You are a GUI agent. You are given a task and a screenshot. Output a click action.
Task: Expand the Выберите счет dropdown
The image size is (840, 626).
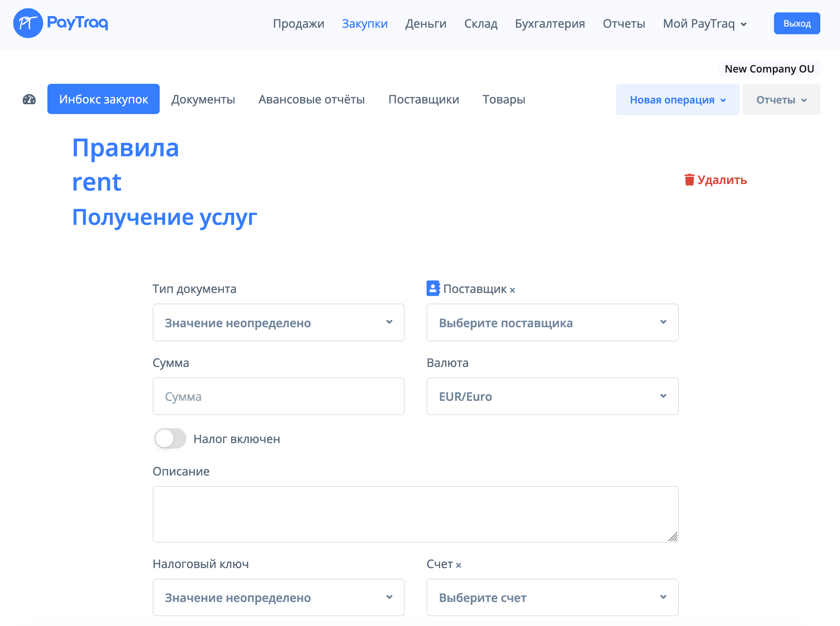[552, 598]
